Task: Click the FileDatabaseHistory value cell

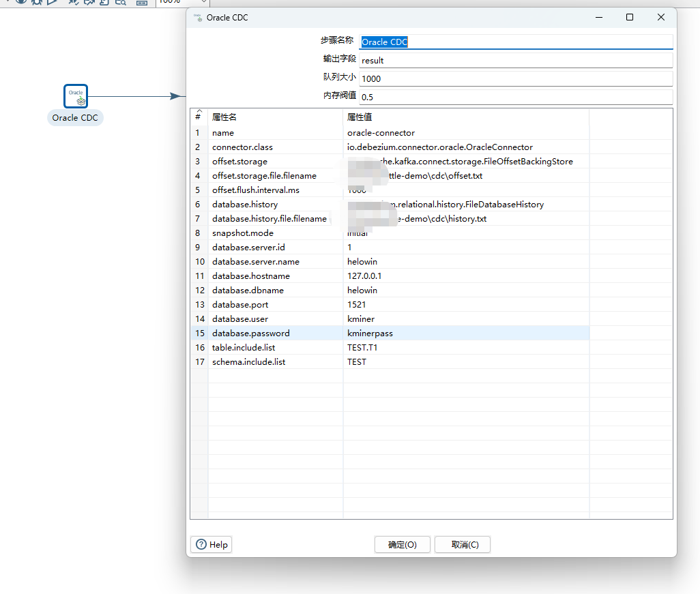Action: click(x=466, y=205)
